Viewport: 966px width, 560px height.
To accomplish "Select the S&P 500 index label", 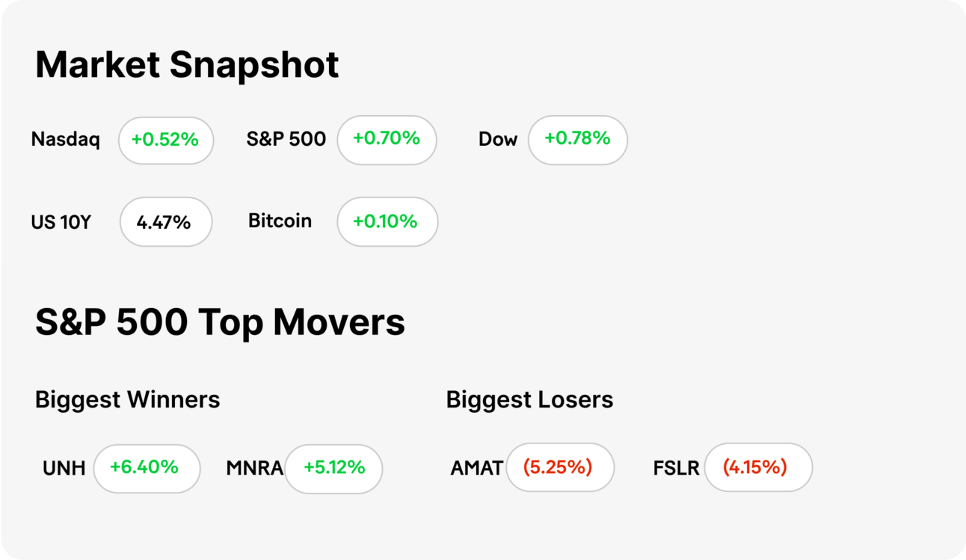I will [x=286, y=139].
